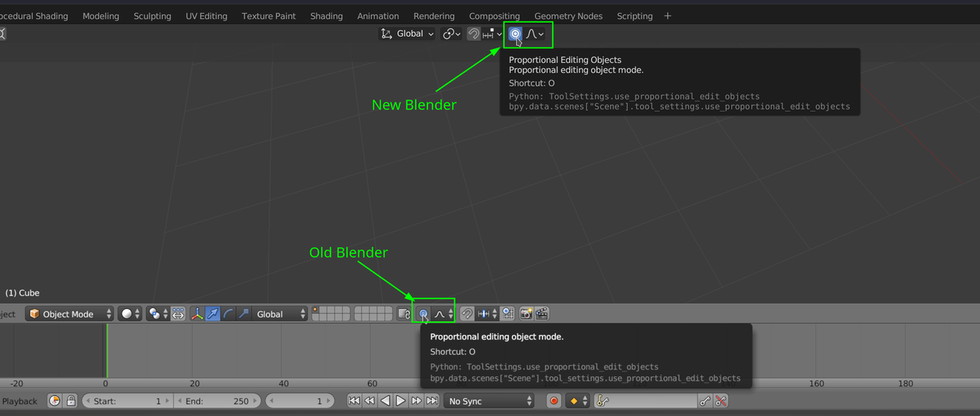Open the Texture Paint workspace tab

pyautogui.click(x=269, y=16)
